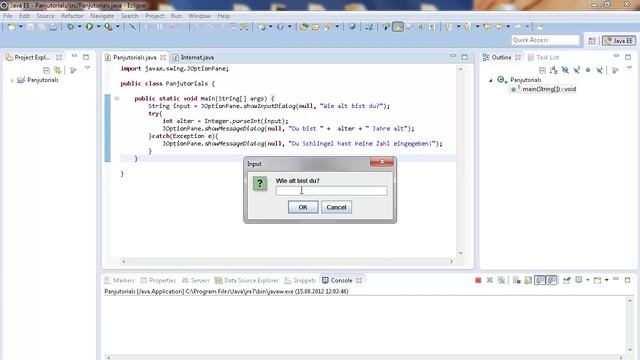The width and height of the screenshot is (640, 360).
Task: Click the green Run button in toolbar
Action: tap(89, 27)
